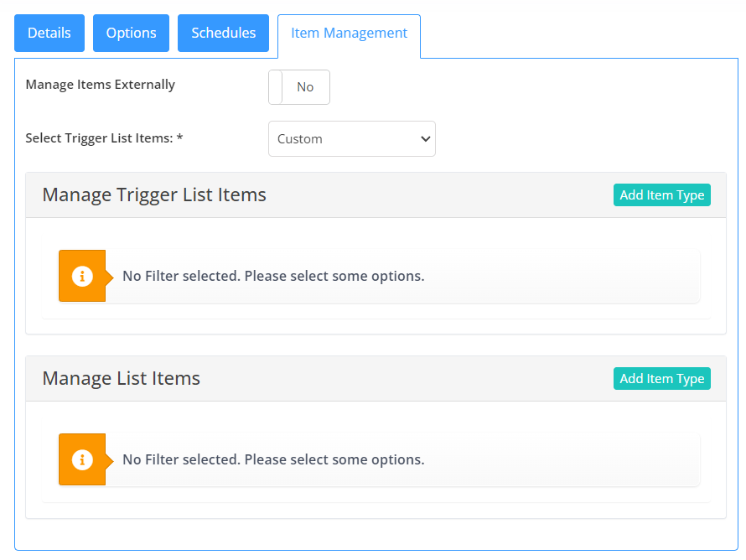
Task: Click the No Filter message under Trigger List Items
Action: 273,276
